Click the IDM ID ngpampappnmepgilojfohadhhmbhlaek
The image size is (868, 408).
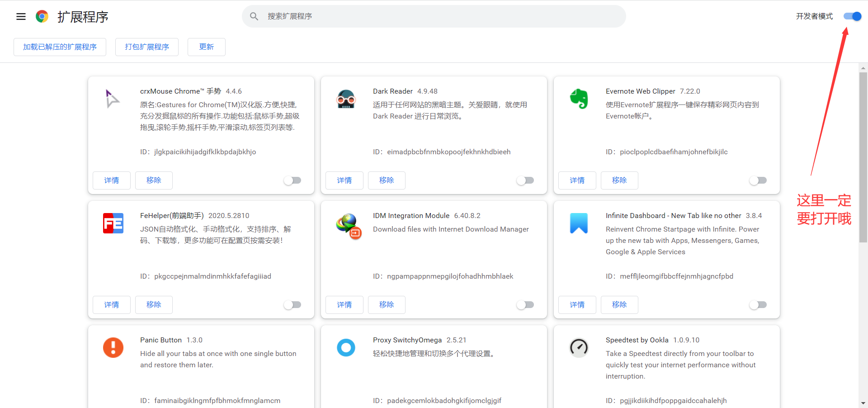coord(450,276)
